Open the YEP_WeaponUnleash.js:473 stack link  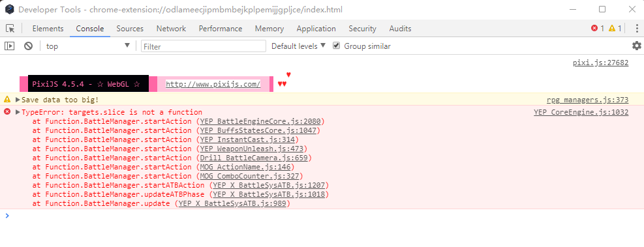point(252,149)
